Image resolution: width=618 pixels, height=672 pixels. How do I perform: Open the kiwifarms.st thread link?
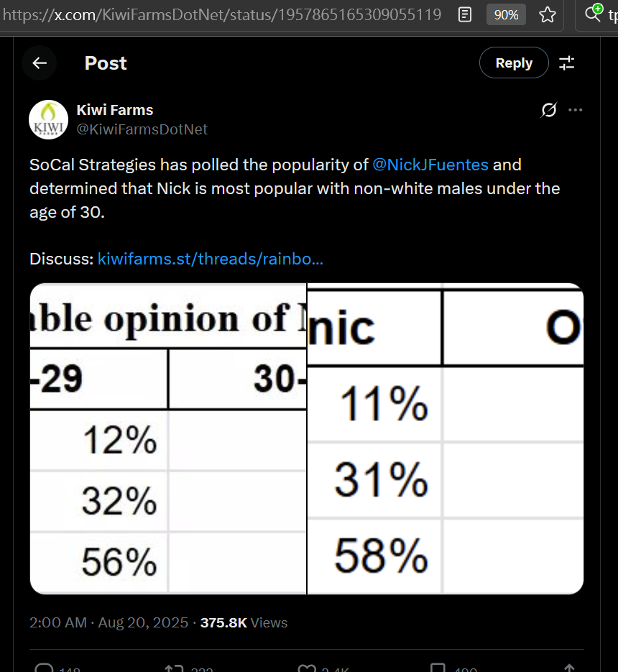pyautogui.click(x=210, y=259)
